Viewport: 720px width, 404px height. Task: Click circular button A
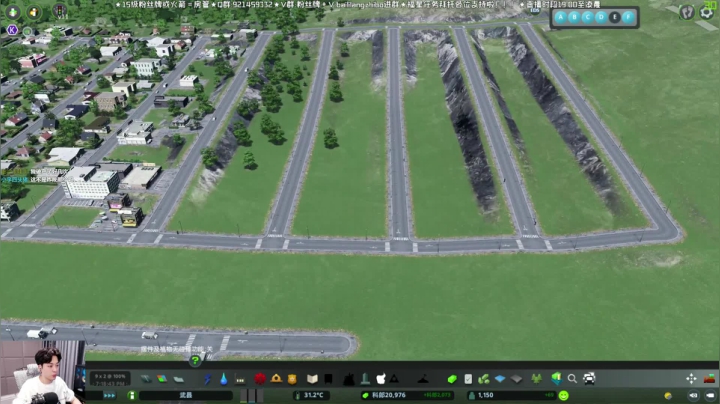tap(561, 17)
